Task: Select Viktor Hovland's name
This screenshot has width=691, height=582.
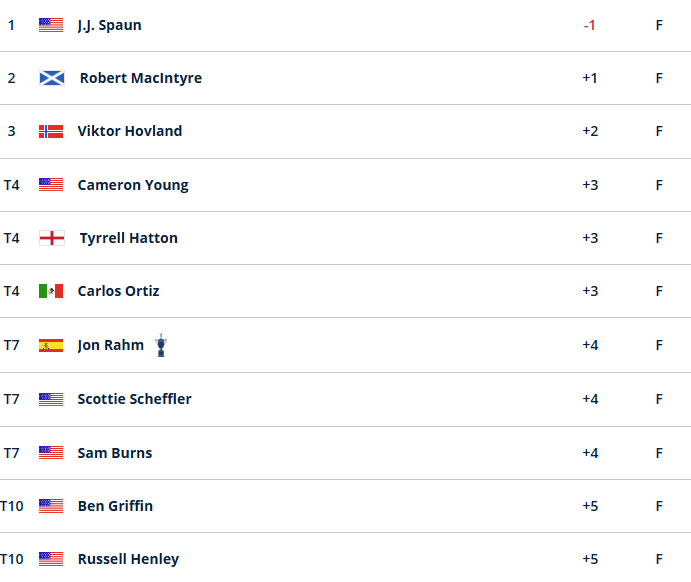Action: tap(130, 131)
